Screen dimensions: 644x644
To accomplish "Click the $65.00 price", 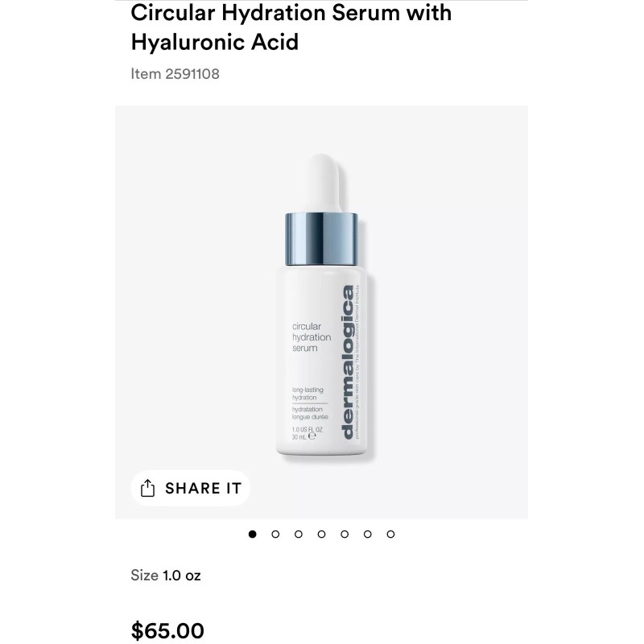I will click(x=167, y=630).
